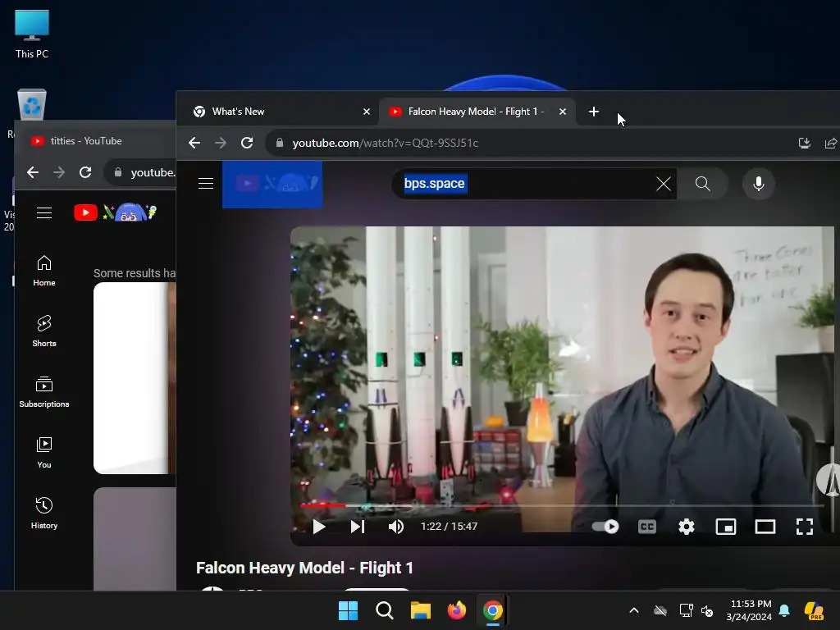Switch to theater mode
This screenshot has height=630, width=840.
point(765,527)
